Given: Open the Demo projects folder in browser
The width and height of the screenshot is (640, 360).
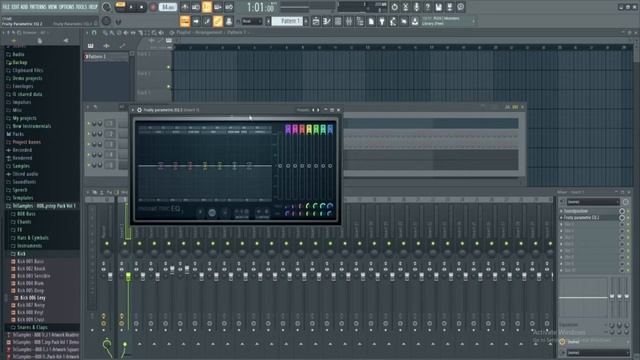Looking at the screenshot, I should 27,78.
